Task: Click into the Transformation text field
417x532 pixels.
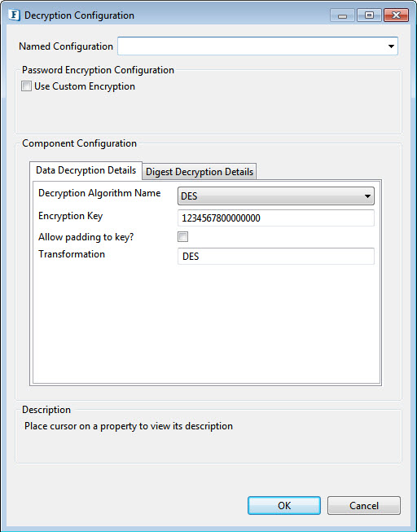Action: click(276, 256)
